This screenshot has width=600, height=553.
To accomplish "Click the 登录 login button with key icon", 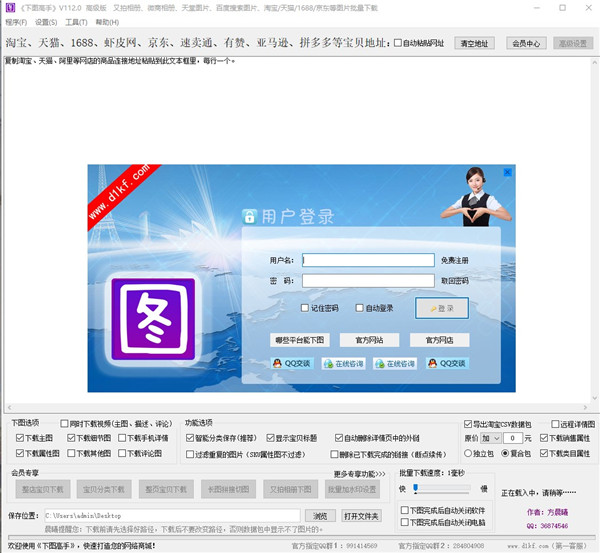I will [x=442, y=308].
